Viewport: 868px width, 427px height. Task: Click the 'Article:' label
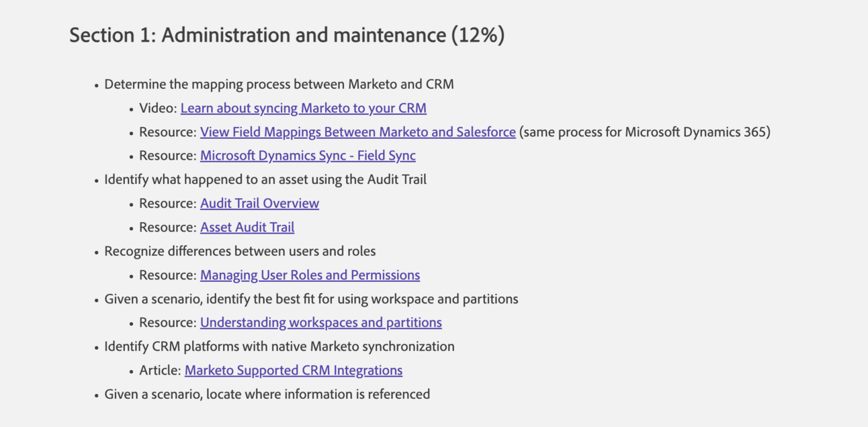pyautogui.click(x=160, y=371)
